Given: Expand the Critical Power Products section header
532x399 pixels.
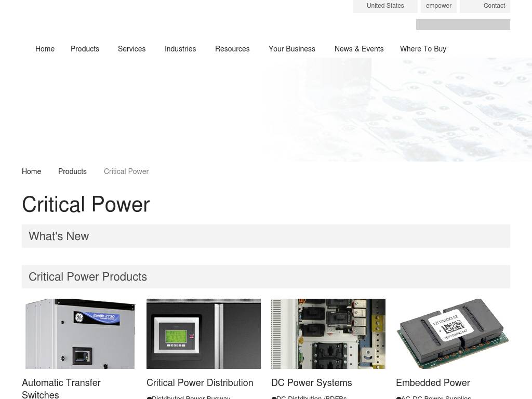Looking at the screenshot, I should pos(265,276).
